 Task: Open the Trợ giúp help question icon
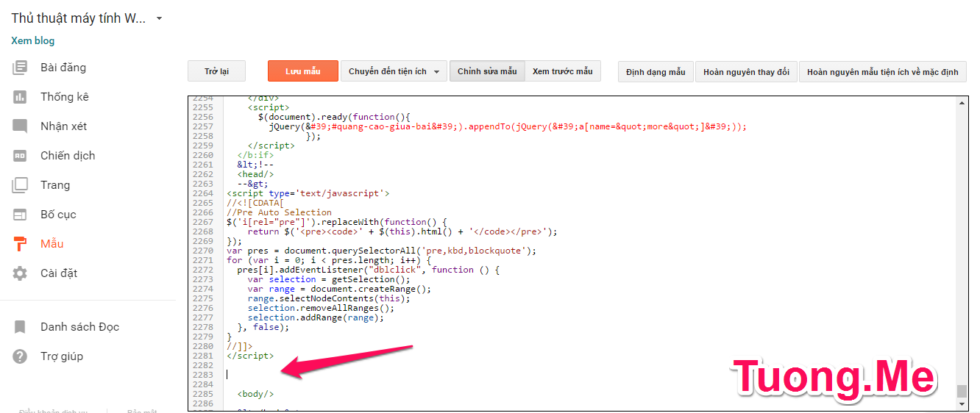pos(20,356)
